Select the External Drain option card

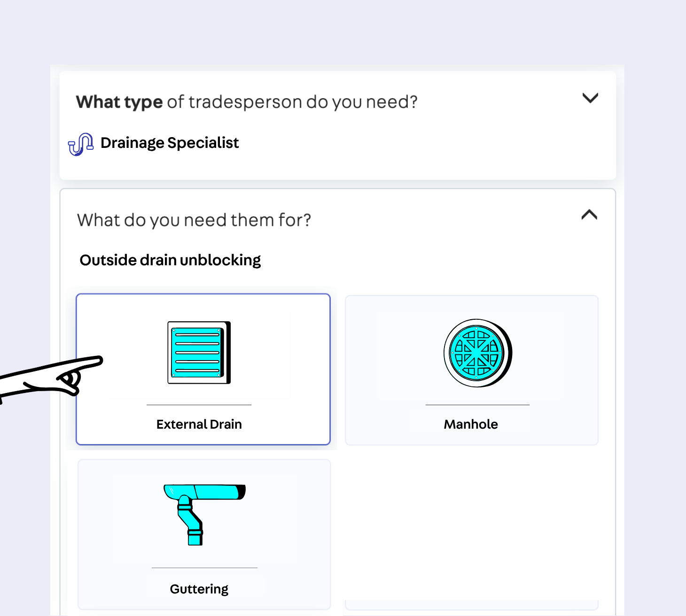point(203,369)
